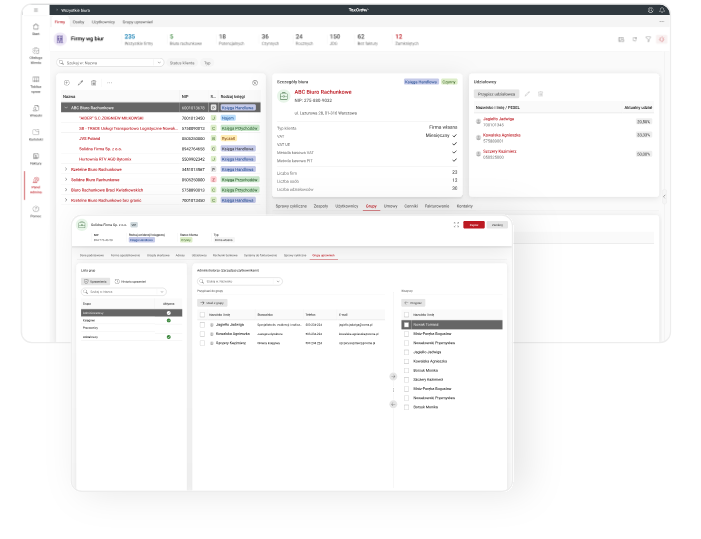
Task: Click the hamburger menu icon at top left
Action: point(36,9)
